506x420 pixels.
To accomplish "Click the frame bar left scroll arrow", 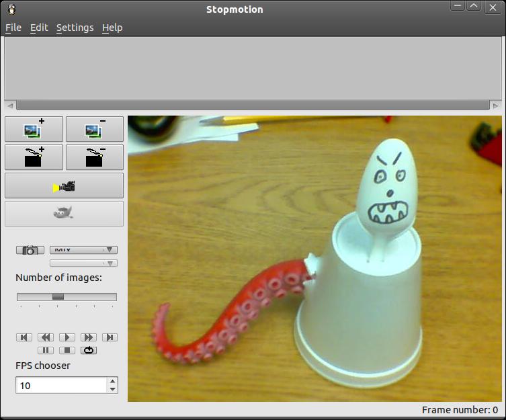I will 10,106.
